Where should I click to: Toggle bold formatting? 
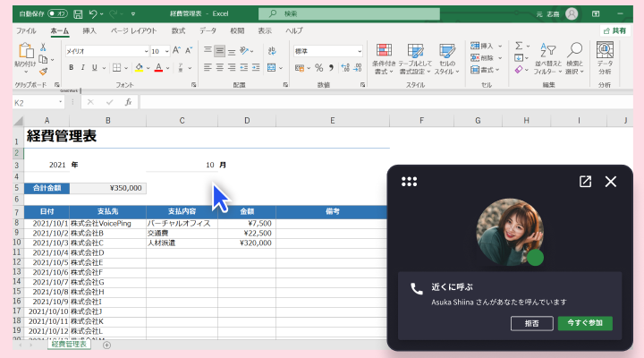[71, 67]
